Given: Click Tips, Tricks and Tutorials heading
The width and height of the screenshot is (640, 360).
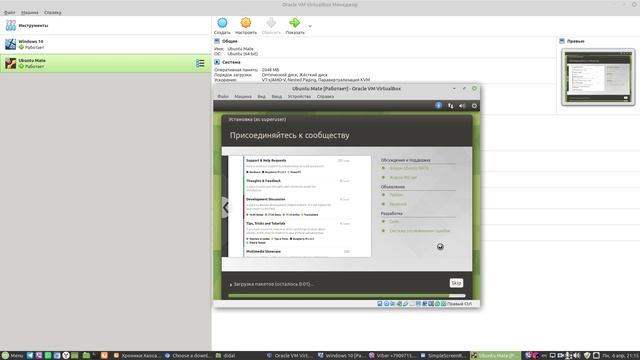Looking at the screenshot, I should click(266, 224).
